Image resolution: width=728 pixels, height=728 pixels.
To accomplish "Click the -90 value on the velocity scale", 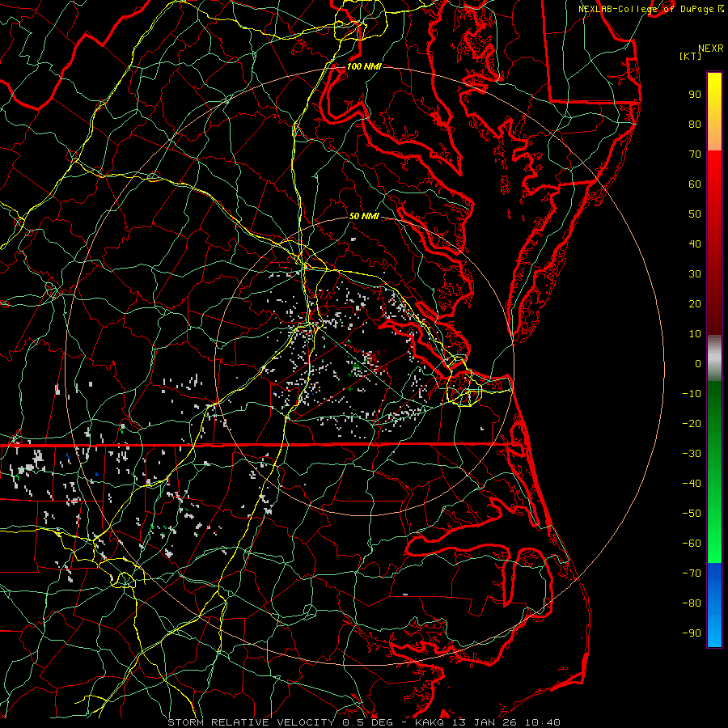I will click(x=692, y=633).
